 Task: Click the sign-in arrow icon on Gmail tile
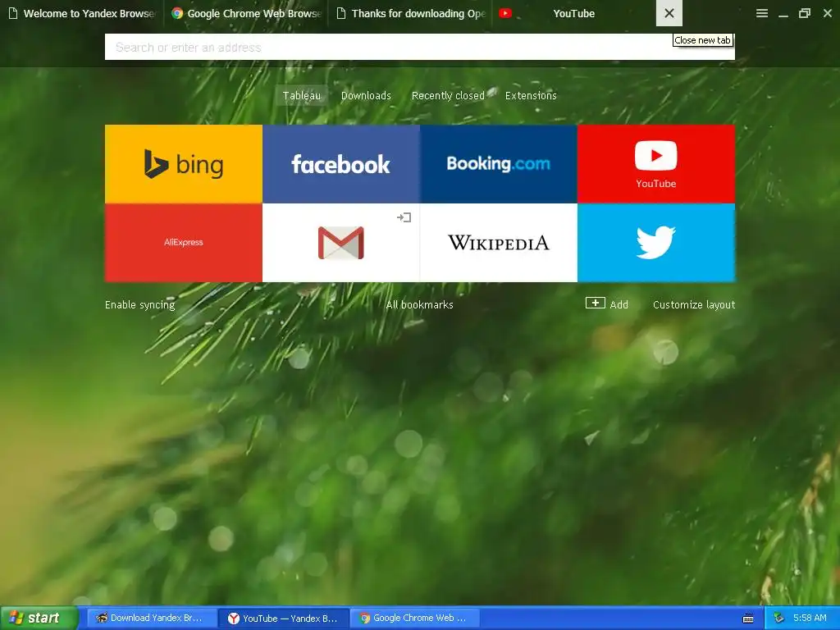404,217
